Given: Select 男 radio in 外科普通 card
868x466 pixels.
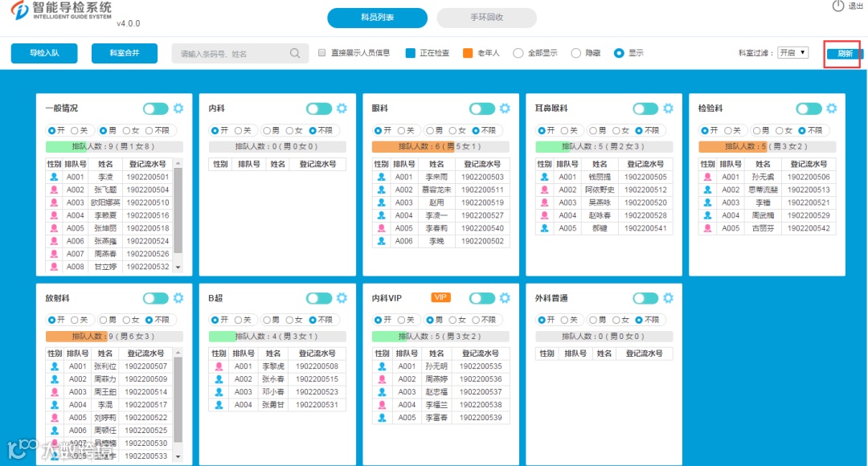Looking at the screenshot, I should (593, 320).
